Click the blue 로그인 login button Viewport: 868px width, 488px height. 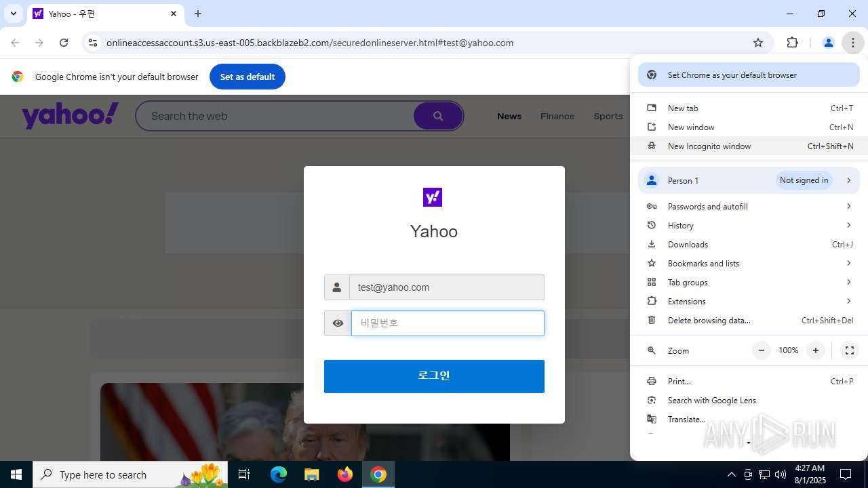coord(434,376)
